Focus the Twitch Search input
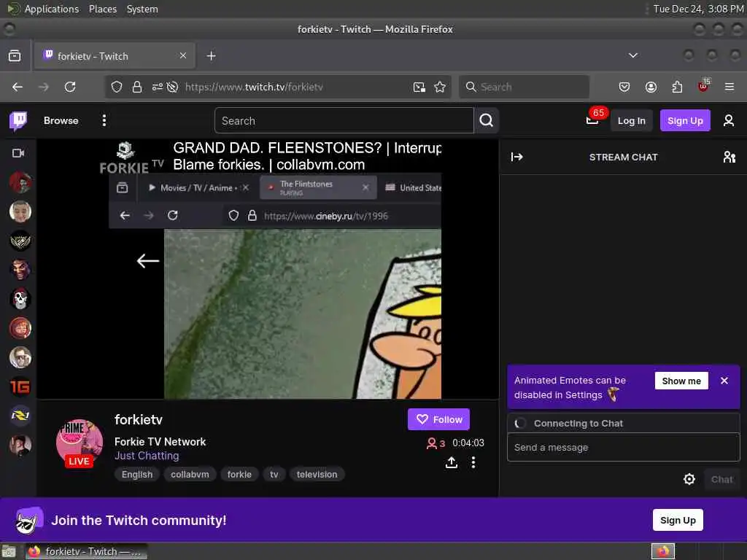 click(x=344, y=120)
